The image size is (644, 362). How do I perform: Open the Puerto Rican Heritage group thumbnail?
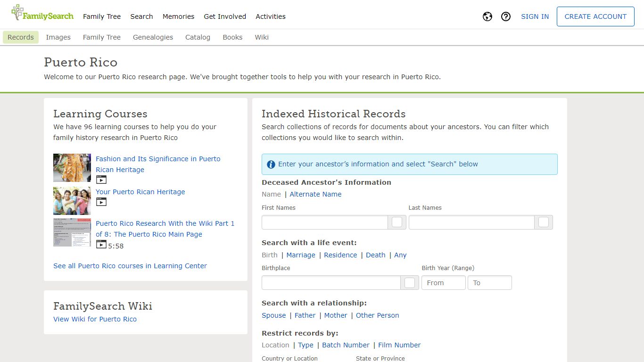point(72,201)
